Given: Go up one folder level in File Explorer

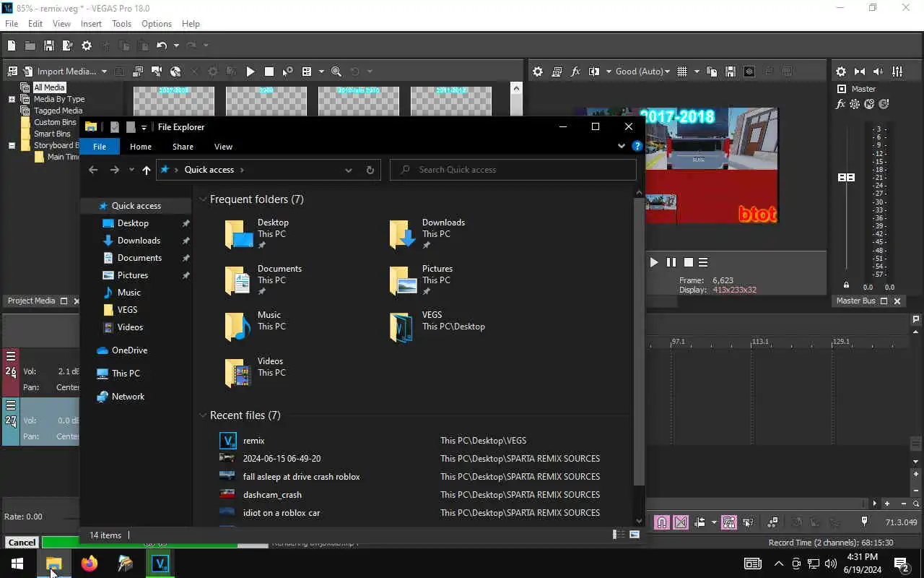Looking at the screenshot, I should 147,170.
